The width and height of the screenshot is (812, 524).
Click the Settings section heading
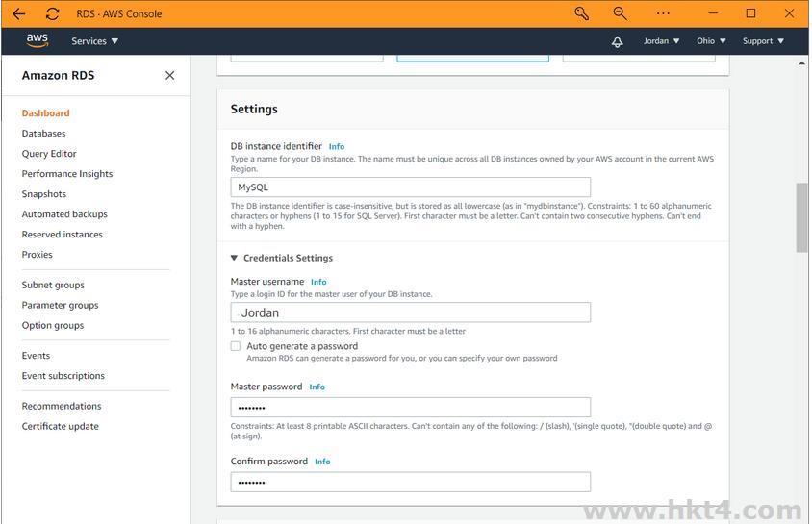[x=254, y=110]
